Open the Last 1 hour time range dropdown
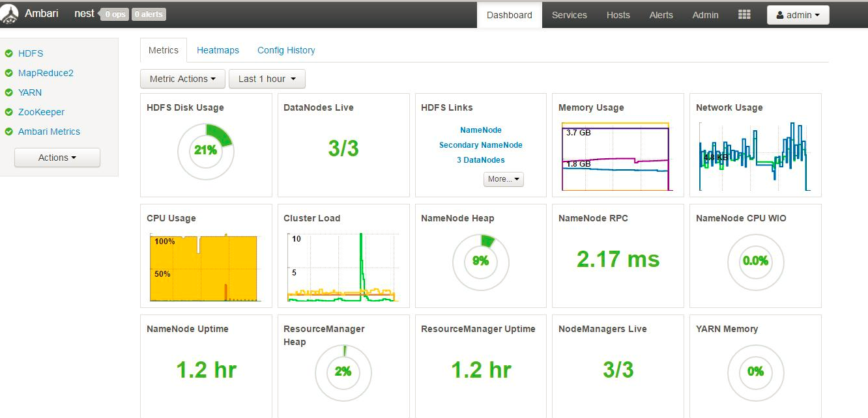The height and width of the screenshot is (418, 868). [267, 79]
